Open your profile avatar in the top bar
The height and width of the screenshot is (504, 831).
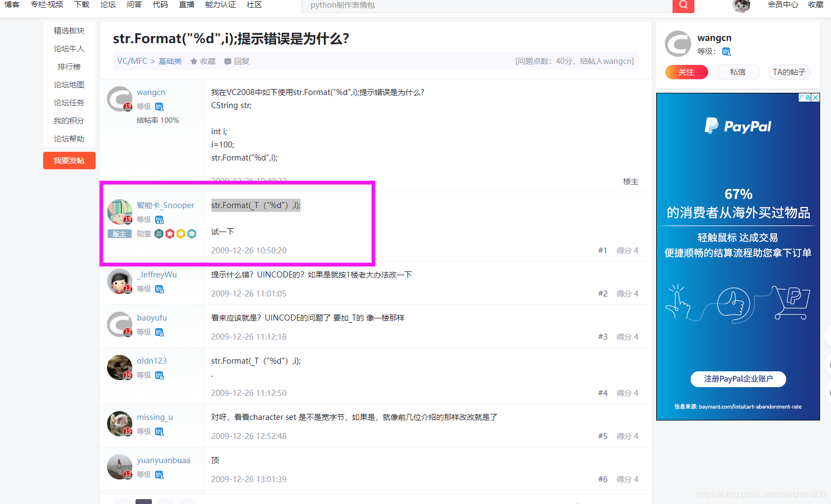[741, 6]
